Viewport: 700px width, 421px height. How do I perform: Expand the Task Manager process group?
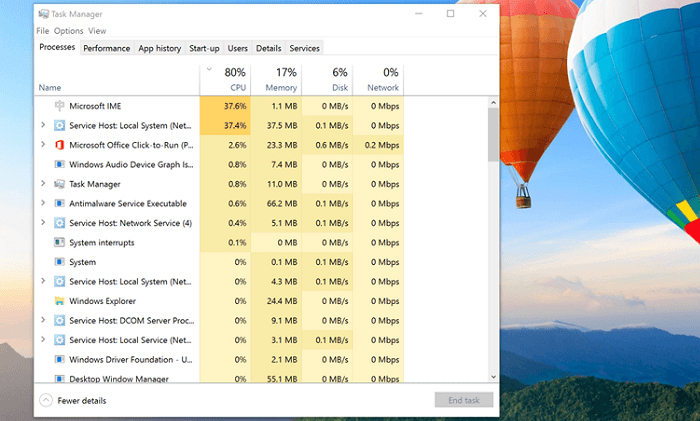click(x=43, y=183)
